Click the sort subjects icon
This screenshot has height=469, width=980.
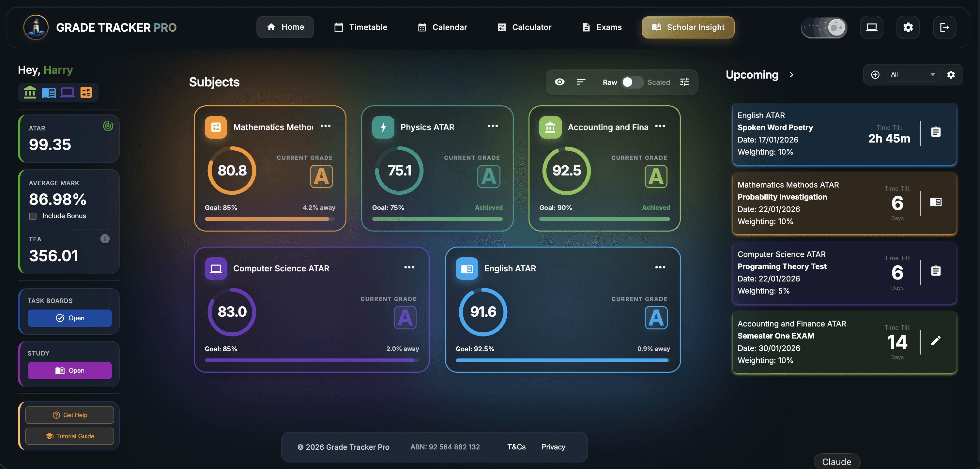point(581,82)
